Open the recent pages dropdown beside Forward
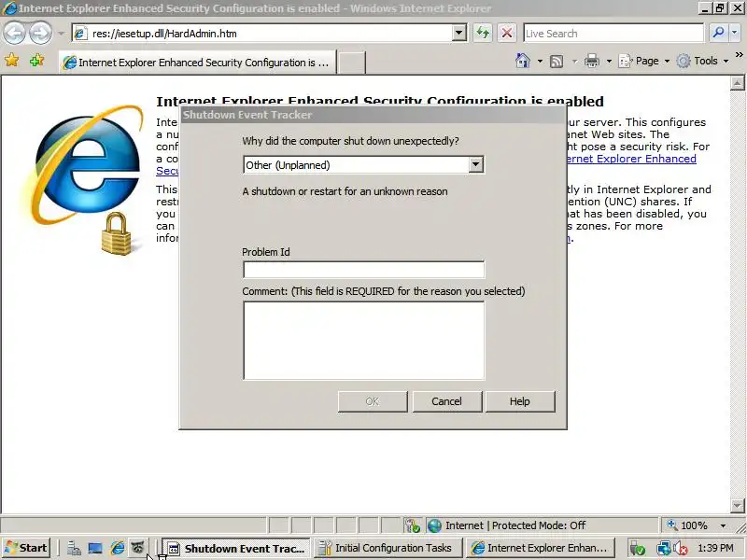747x560 pixels. (x=61, y=34)
